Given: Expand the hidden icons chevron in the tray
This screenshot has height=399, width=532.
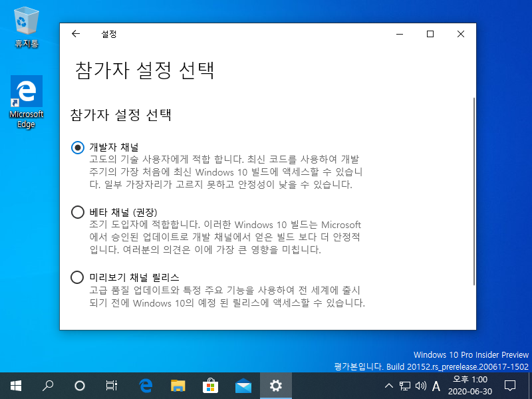Looking at the screenshot, I should click(389, 384).
